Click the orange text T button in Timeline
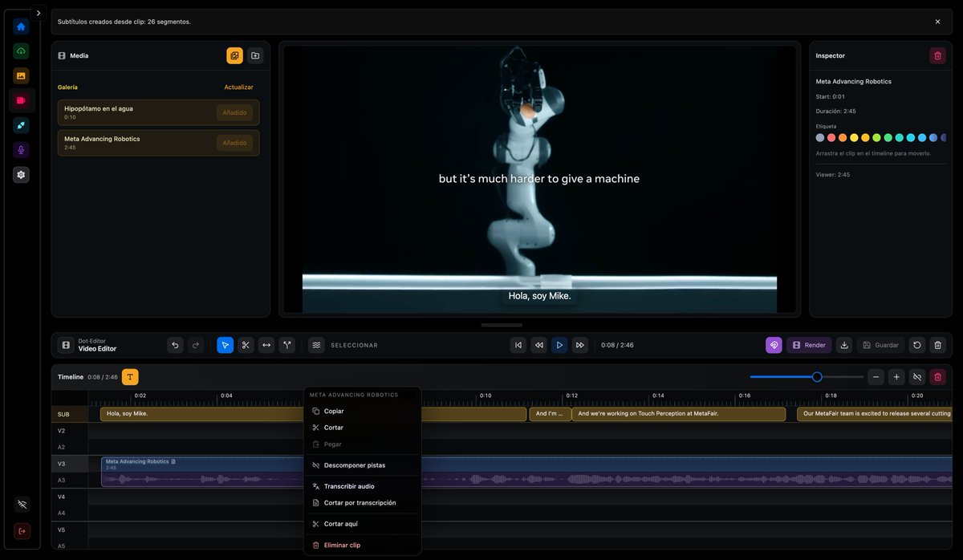Screen dimensions: 963x560 click(130, 377)
